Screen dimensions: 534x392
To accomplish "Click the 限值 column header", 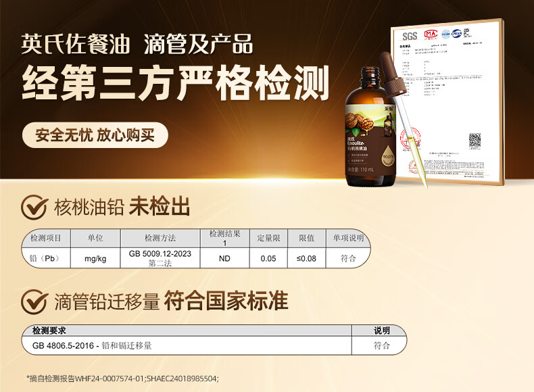I will point(306,238).
